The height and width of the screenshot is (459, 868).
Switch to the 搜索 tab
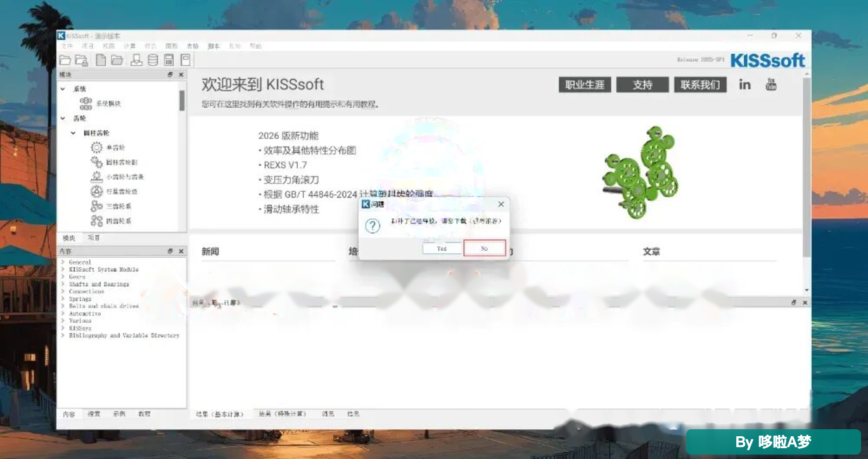pos(94,414)
